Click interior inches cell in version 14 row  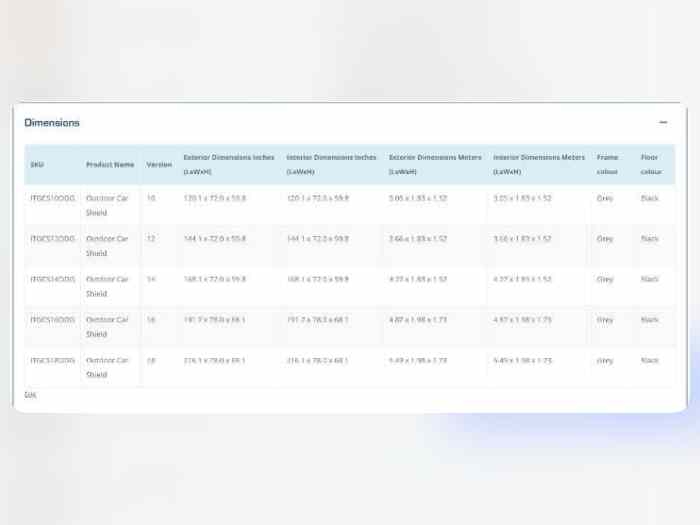(318, 279)
